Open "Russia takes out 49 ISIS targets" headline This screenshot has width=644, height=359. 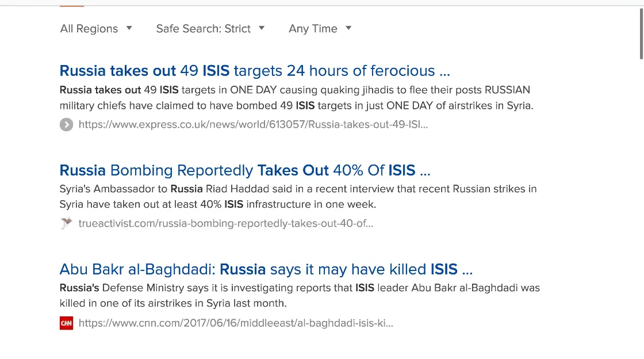pos(255,71)
